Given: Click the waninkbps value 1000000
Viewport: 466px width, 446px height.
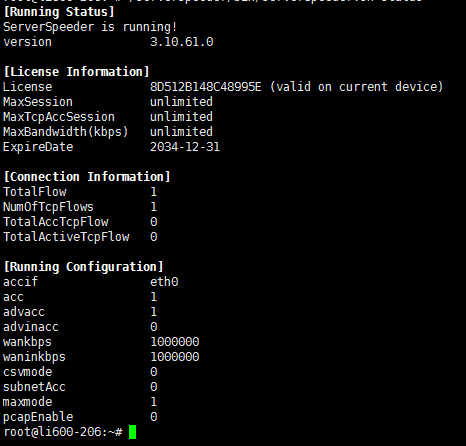Looking at the screenshot, I should [175, 357].
